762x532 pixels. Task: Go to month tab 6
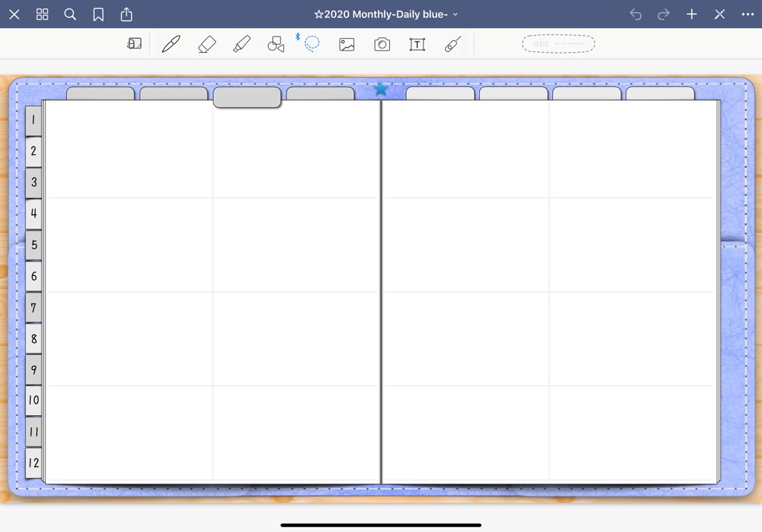33,277
